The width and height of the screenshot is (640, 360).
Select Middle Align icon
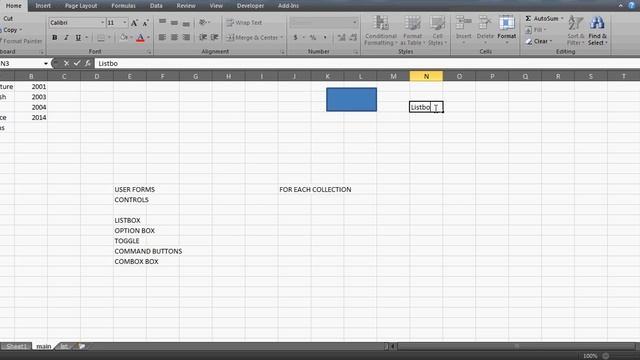tap(174, 22)
